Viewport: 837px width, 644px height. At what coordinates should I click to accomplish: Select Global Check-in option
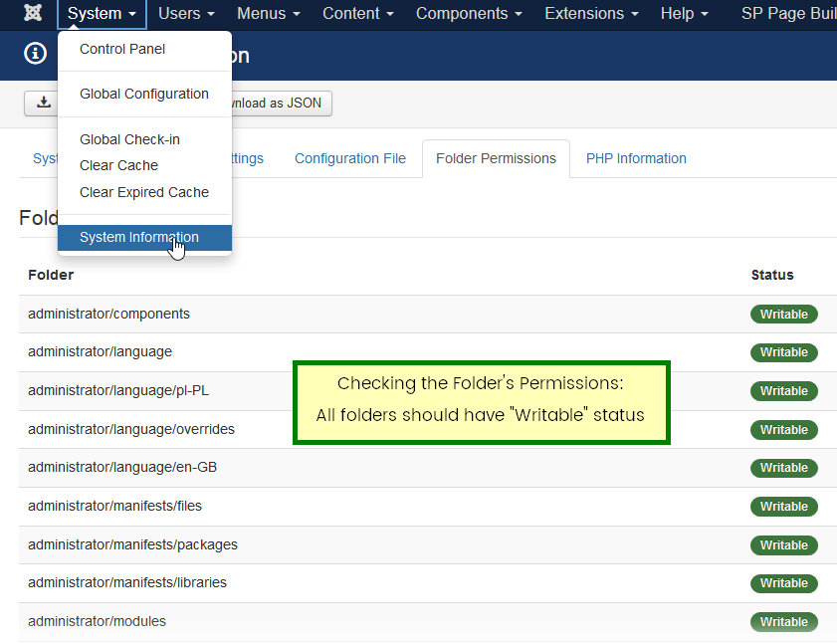pos(129,139)
